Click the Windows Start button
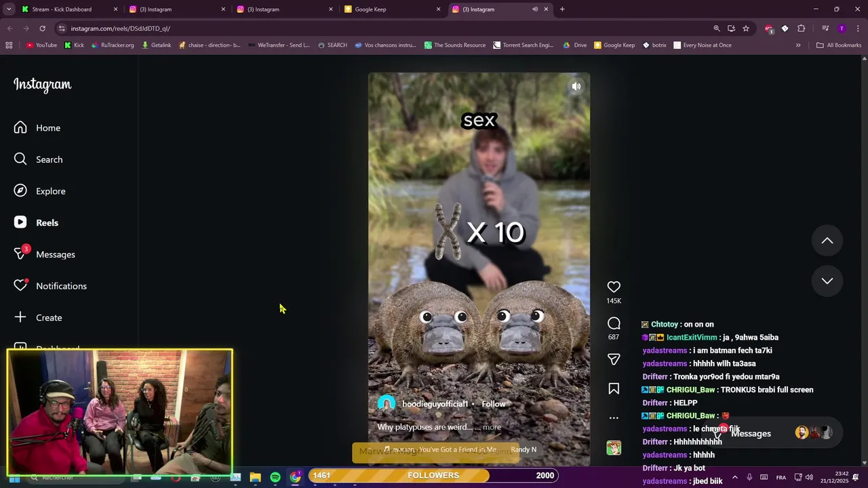This screenshot has width=868, height=488. click(x=14, y=478)
